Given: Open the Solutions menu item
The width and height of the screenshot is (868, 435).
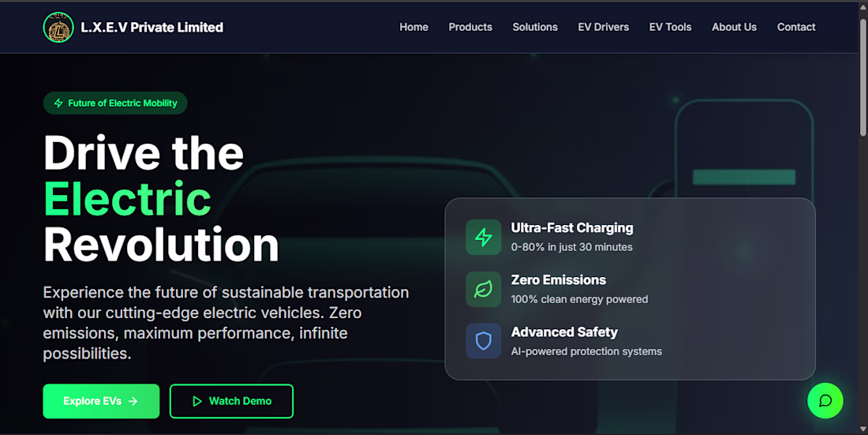Looking at the screenshot, I should pyautogui.click(x=535, y=27).
